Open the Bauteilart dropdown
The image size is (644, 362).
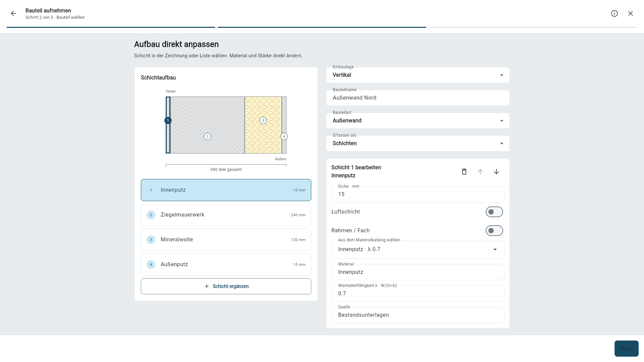pos(418,121)
